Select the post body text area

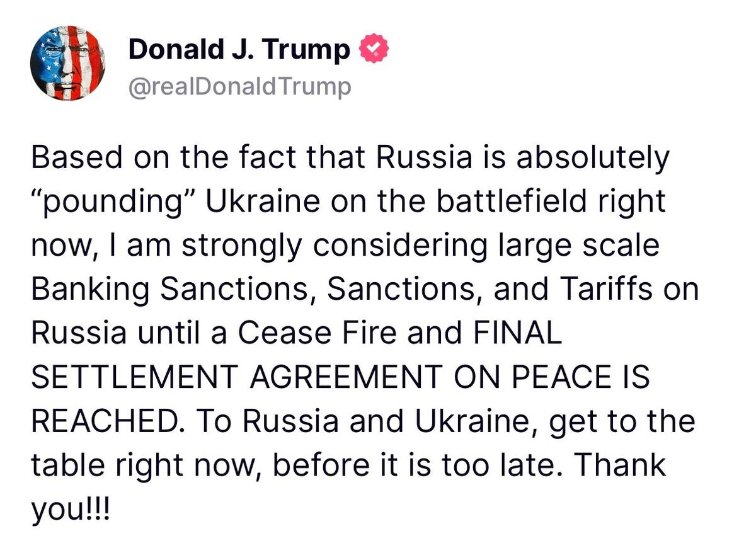click(365, 333)
